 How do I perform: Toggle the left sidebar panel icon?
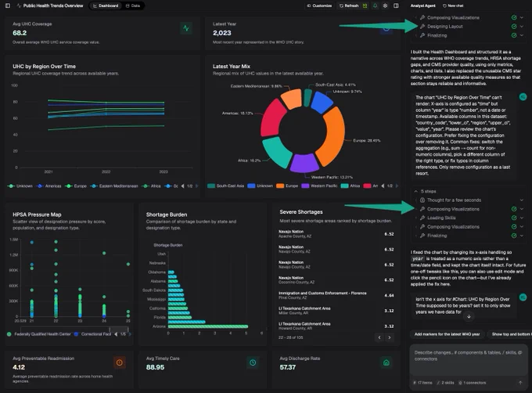[8, 5]
